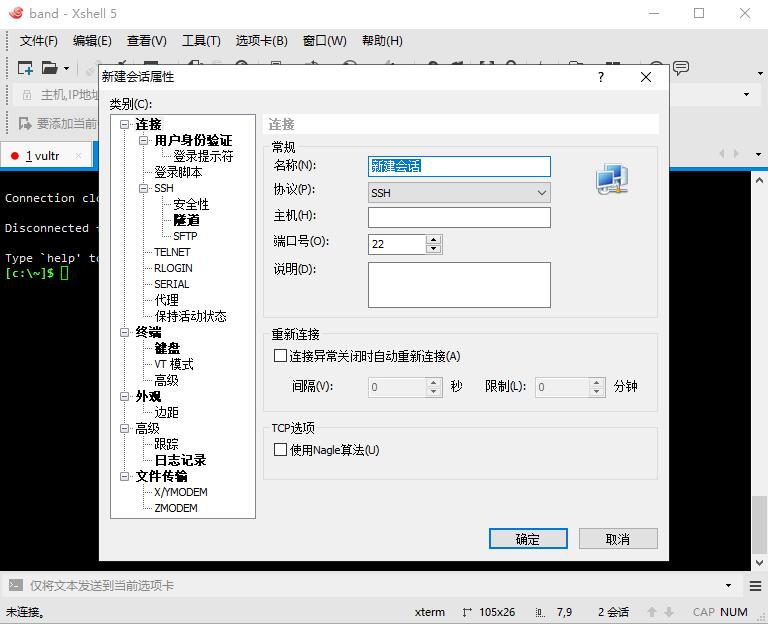Select 登录脚本 in the category tree
The image size is (768, 624).
click(x=178, y=172)
